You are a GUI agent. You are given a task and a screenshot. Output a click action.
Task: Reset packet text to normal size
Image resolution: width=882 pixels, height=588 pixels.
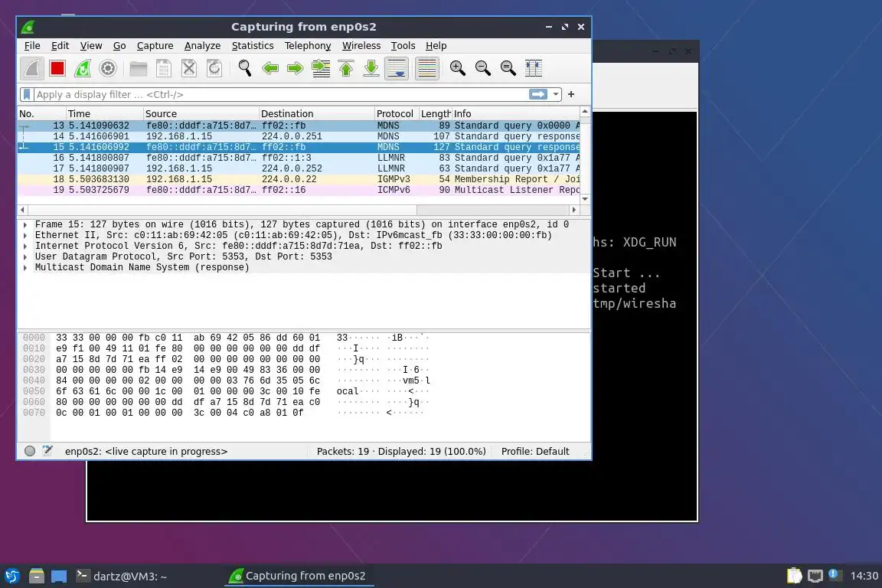[508, 69]
